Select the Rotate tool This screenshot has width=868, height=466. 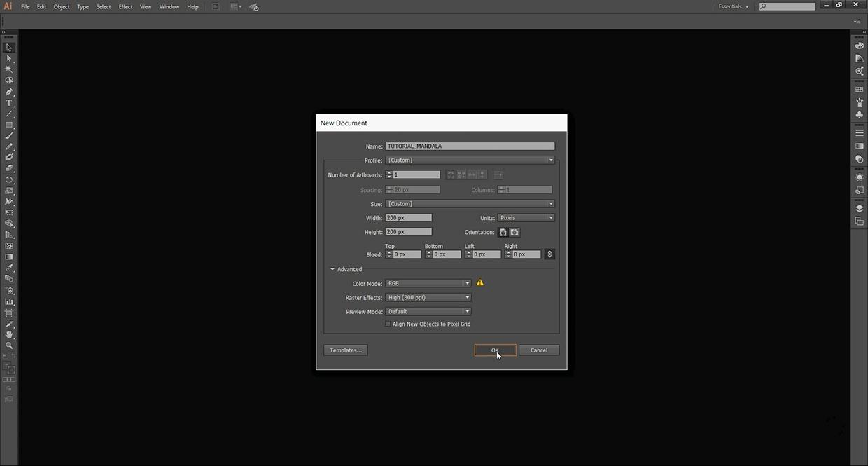point(9,179)
